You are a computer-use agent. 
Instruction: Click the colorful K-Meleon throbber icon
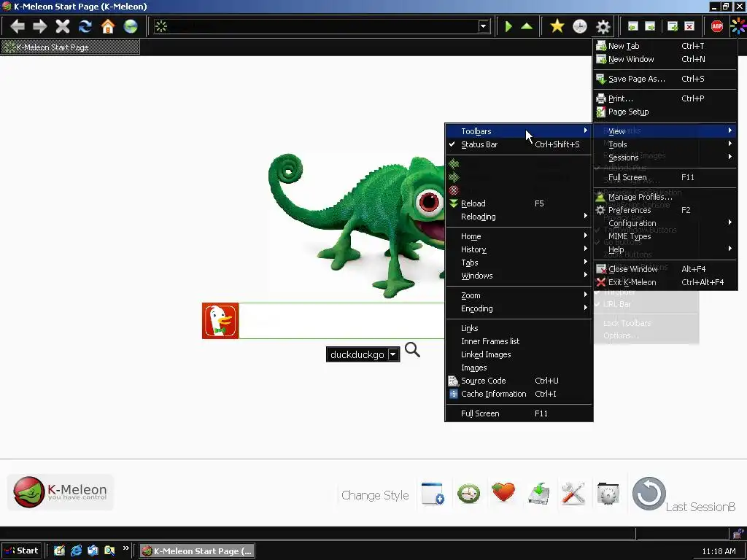click(738, 26)
